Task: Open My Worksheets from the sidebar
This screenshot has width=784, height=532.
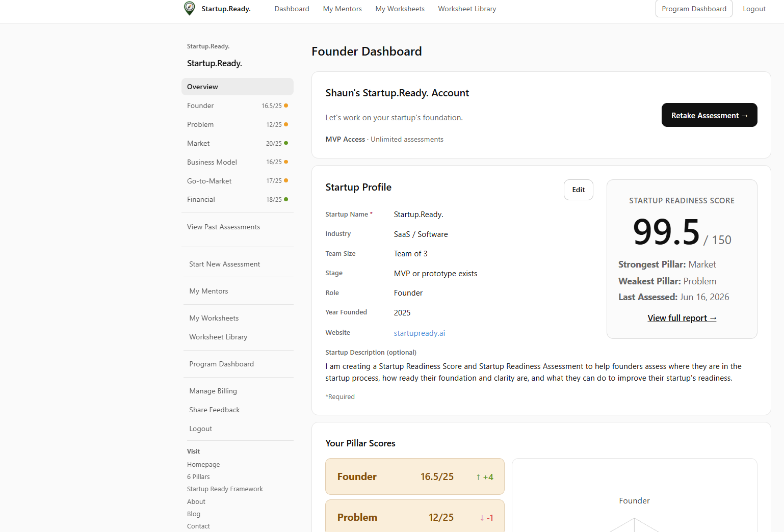Action: click(214, 318)
